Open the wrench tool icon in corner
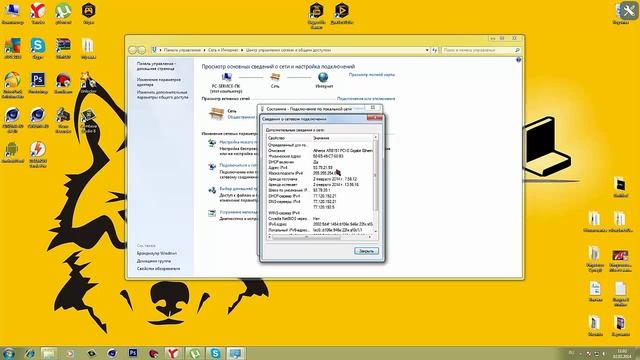Viewport: 640px width, 360px height. 629,10
